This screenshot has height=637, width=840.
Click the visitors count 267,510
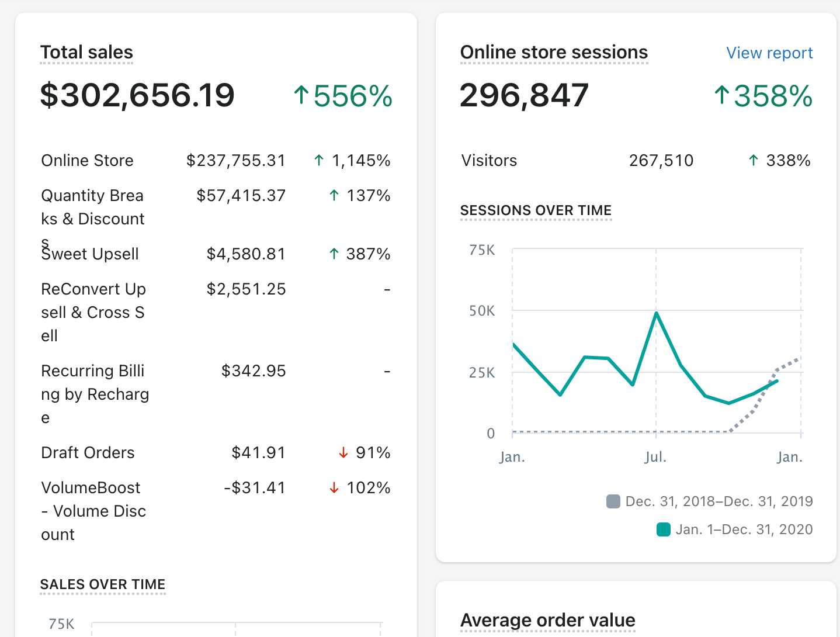click(x=661, y=161)
